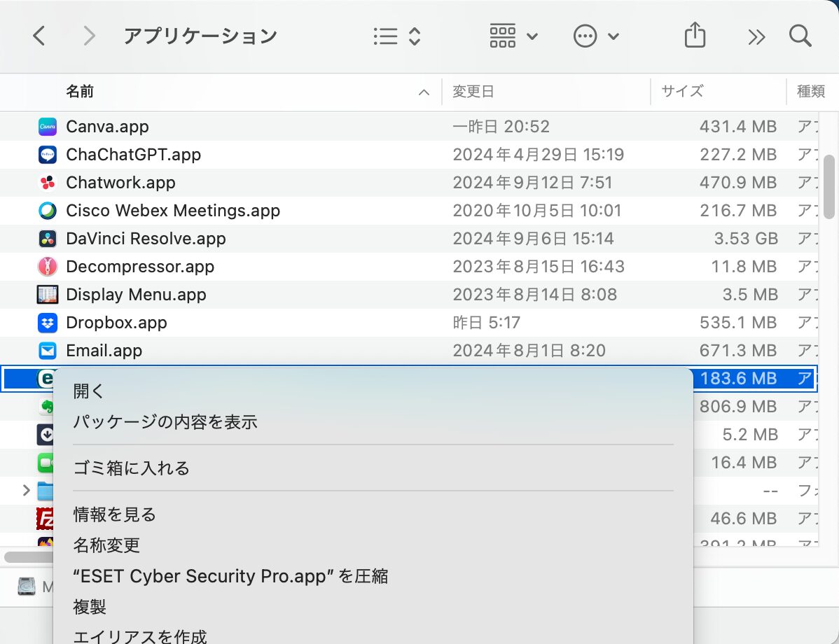Viewport: 839px width, 644px height.
Task: Sort by the 名前 column header
Action: coord(80,92)
